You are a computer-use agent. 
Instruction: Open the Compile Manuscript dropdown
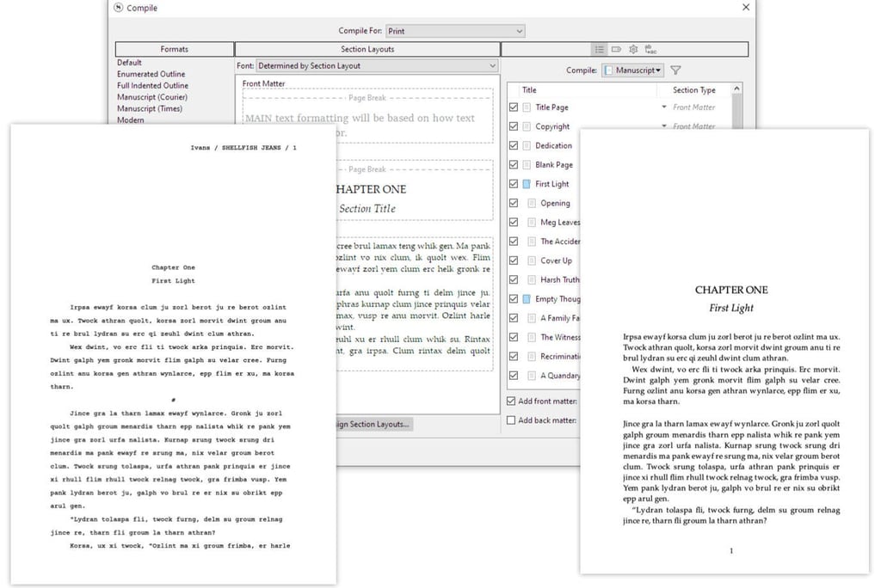[x=632, y=70]
